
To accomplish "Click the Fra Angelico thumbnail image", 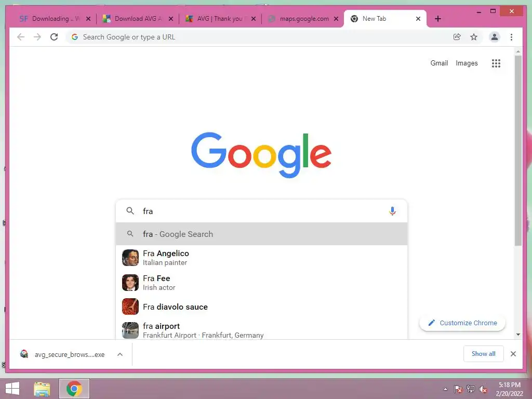I will point(130,258).
